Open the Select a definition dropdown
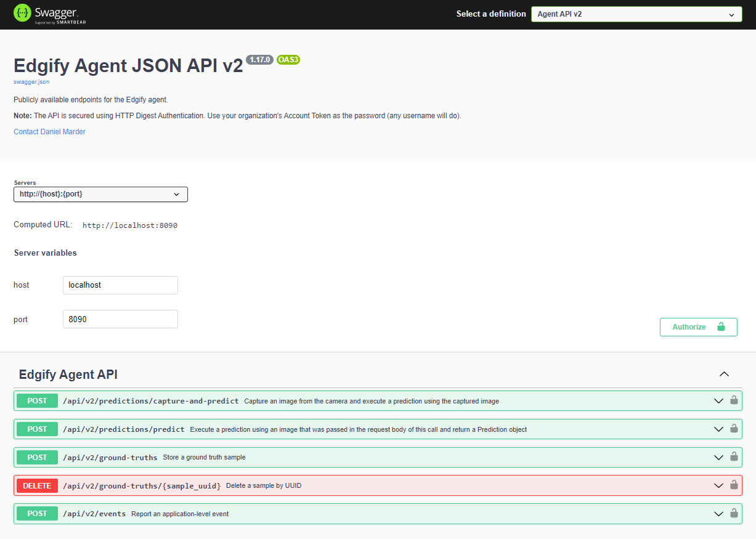 (x=636, y=14)
